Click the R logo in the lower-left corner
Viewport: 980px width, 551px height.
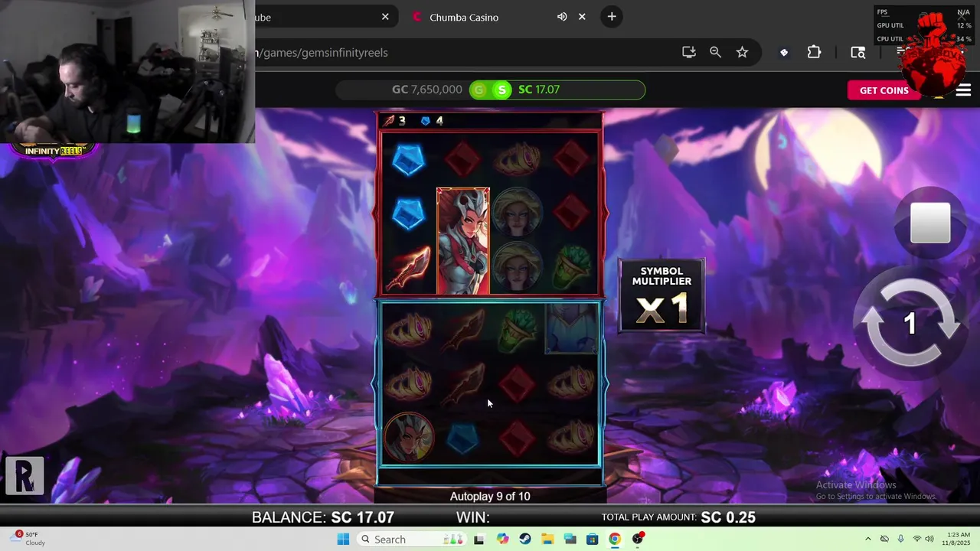pos(24,475)
